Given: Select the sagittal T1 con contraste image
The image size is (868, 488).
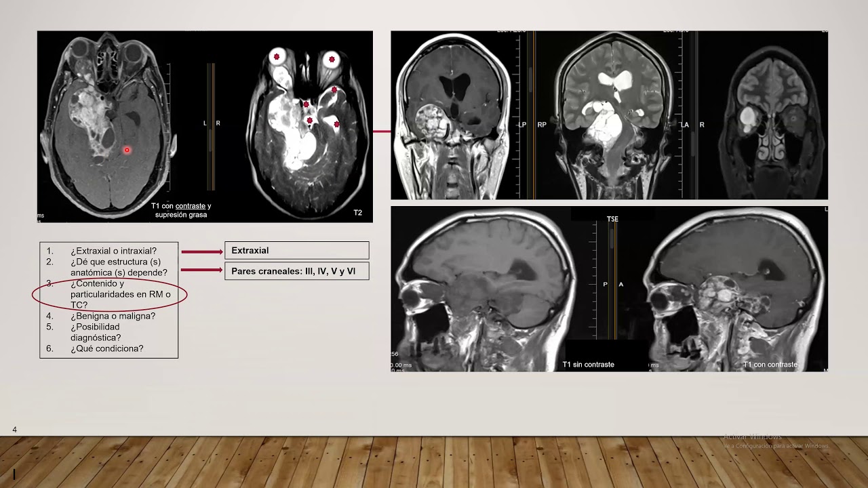Looking at the screenshot, I should pyautogui.click(x=735, y=289).
